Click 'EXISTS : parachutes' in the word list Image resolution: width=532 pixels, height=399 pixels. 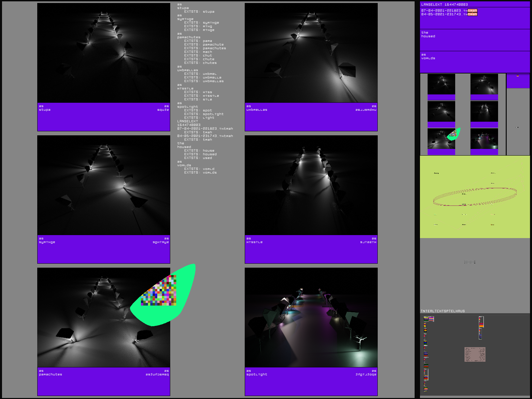click(205, 48)
